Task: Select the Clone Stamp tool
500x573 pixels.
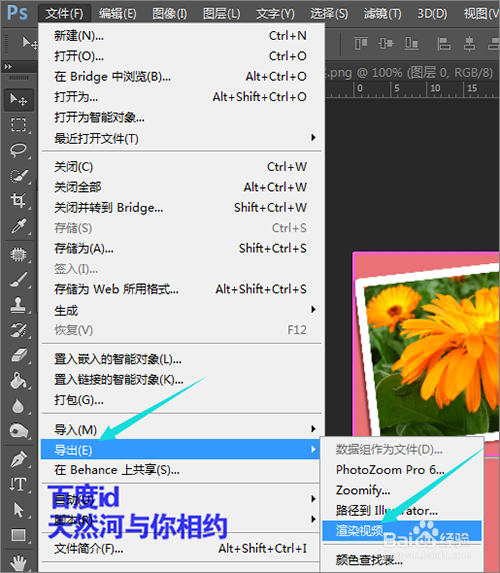Action: (18, 305)
